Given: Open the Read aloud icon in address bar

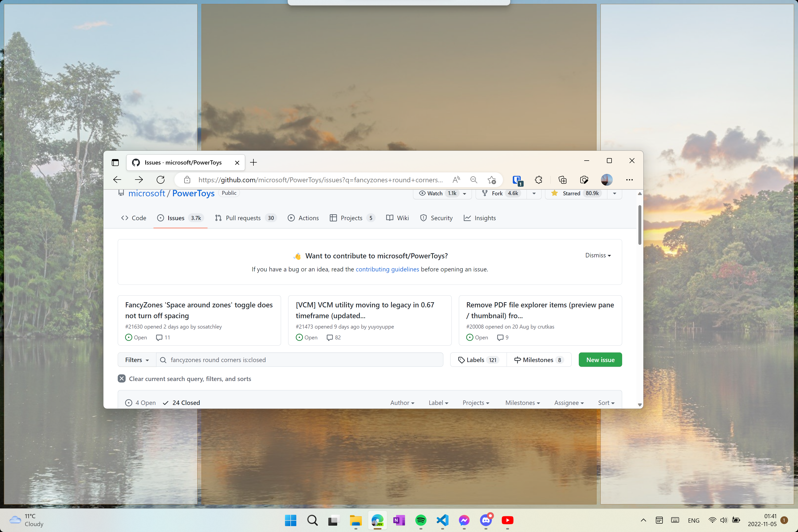Looking at the screenshot, I should click(456, 180).
